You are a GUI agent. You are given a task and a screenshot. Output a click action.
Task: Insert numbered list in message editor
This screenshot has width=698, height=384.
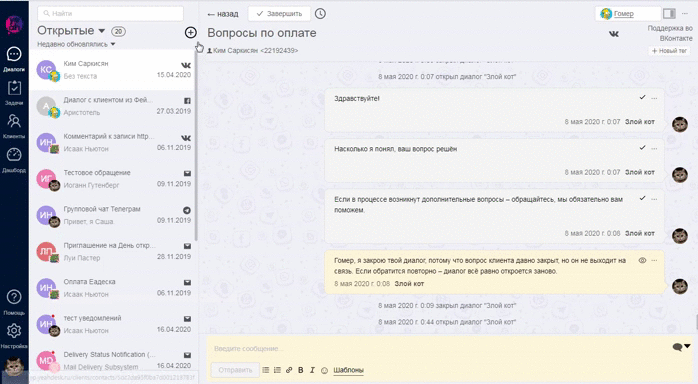click(x=277, y=370)
